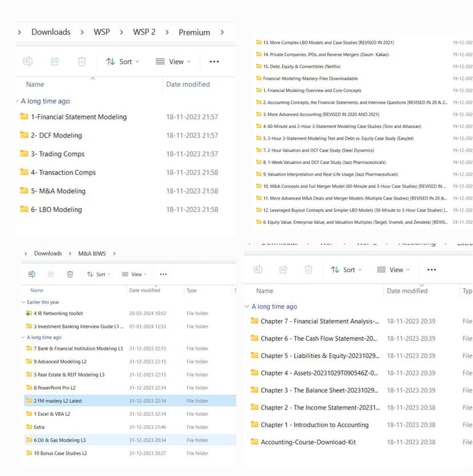Click folder icon beside 5- M&A Modeling

coord(24,191)
